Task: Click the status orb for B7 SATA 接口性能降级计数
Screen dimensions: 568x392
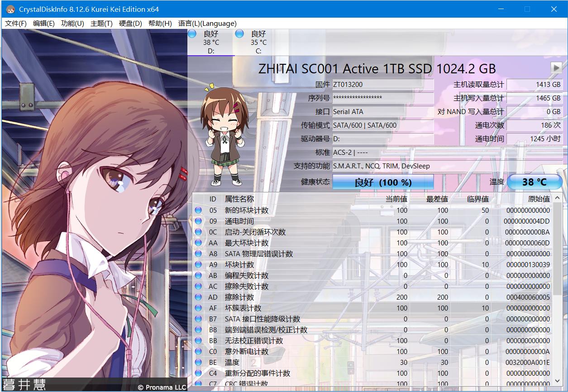Action: pyautogui.click(x=198, y=319)
